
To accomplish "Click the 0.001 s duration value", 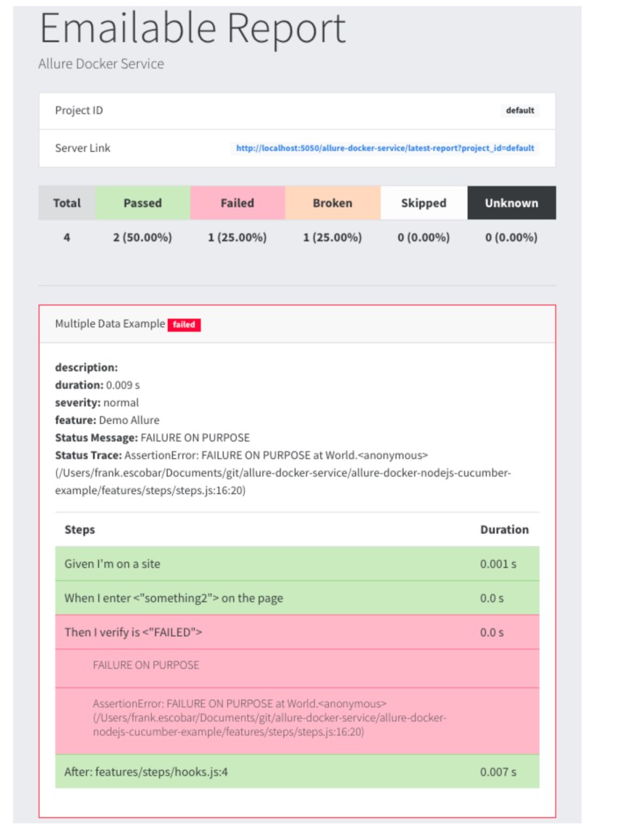I will click(x=498, y=564).
